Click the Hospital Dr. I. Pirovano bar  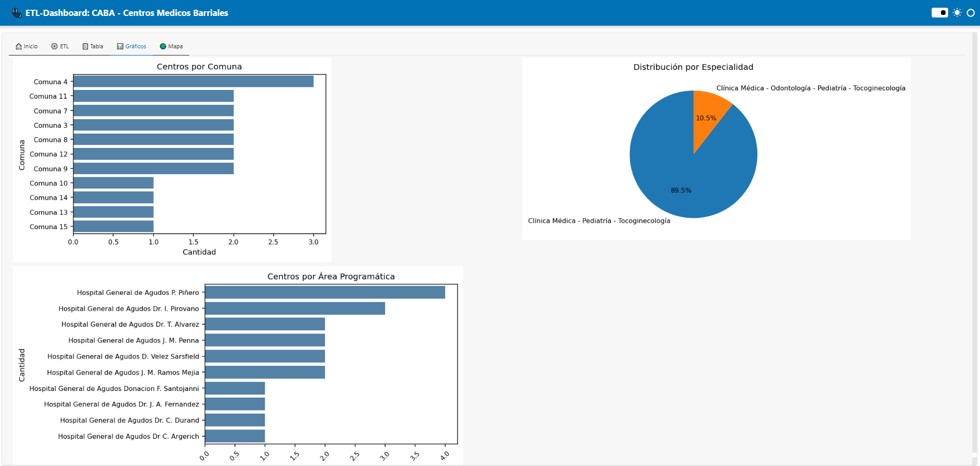coord(295,308)
